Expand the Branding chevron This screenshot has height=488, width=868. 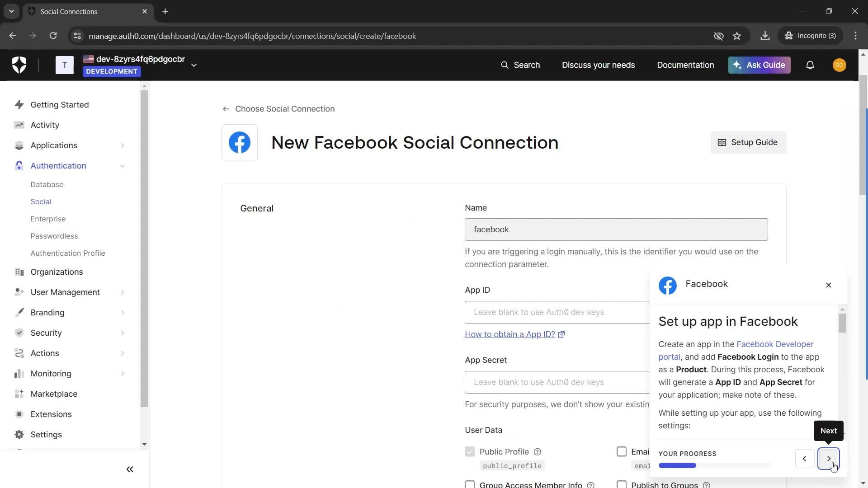(123, 313)
